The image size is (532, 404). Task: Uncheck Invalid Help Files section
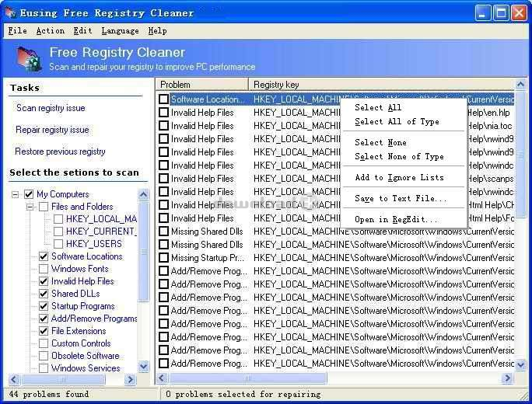(x=44, y=281)
